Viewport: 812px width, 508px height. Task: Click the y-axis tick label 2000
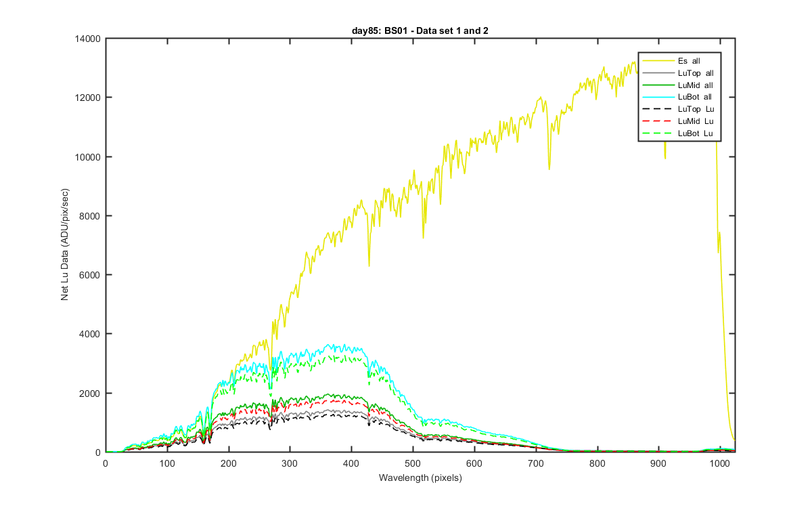click(91, 394)
